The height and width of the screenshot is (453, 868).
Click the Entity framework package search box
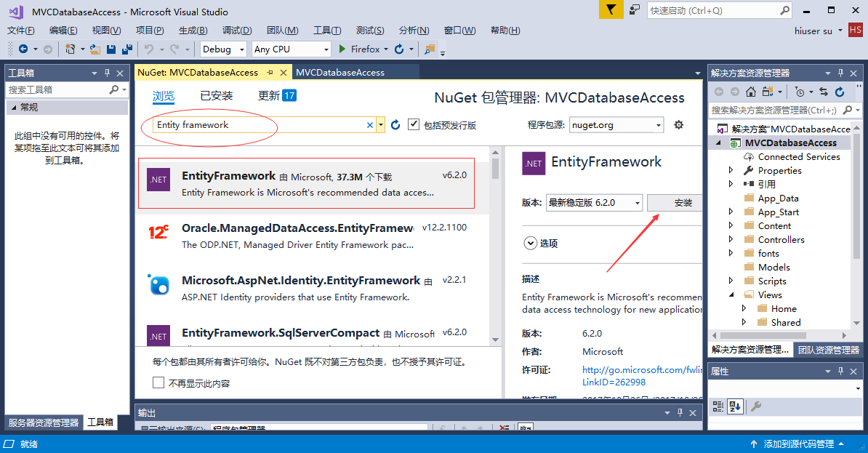[x=260, y=125]
